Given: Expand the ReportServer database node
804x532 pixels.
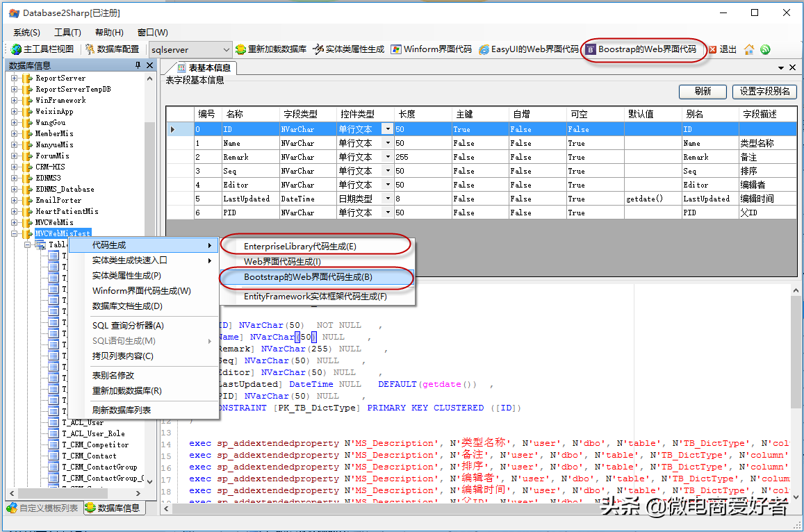Looking at the screenshot, I should click(14, 78).
